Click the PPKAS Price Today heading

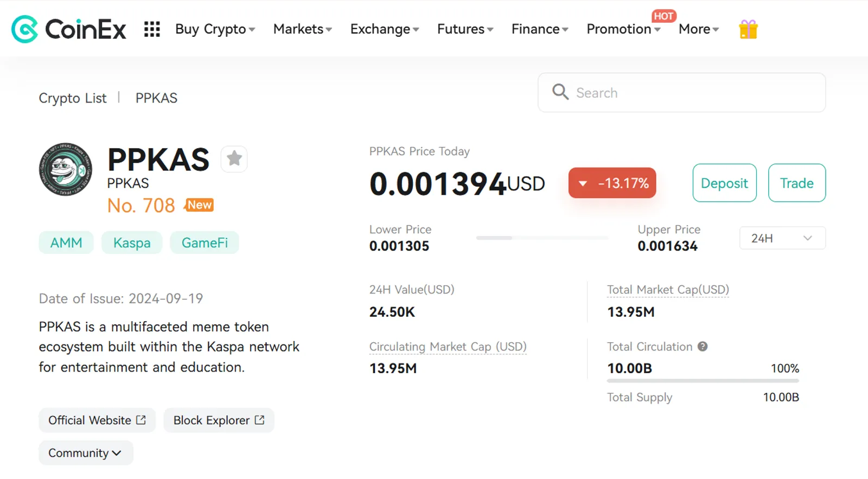click(x=419, y=151)
